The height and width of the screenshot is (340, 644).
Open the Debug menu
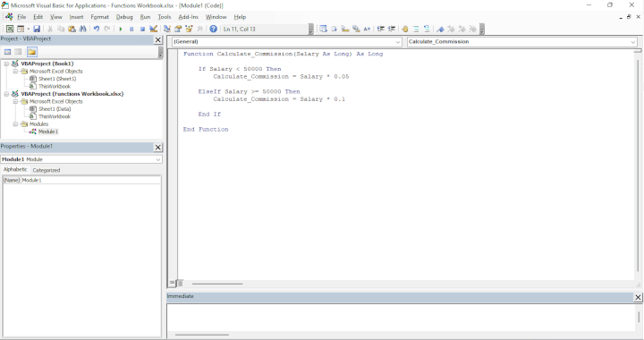point(124,17)
